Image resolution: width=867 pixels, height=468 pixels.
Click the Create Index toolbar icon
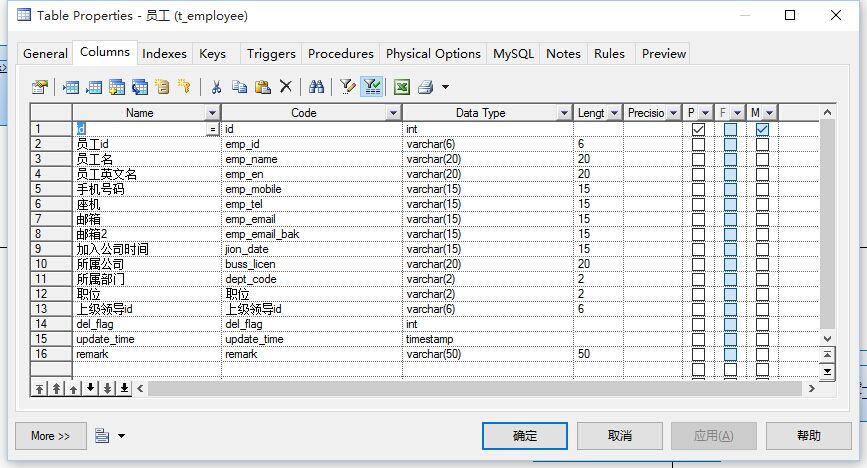(x=163, y=87)
